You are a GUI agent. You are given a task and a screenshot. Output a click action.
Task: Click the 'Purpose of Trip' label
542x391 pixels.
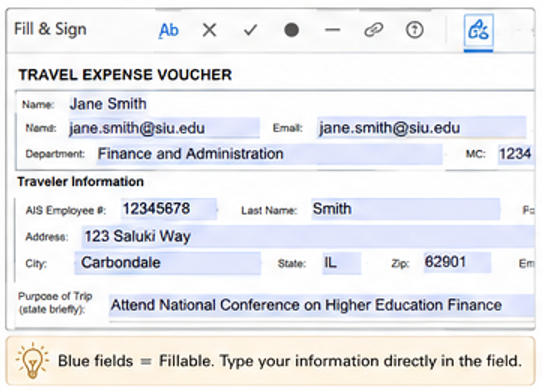point(55,303)
